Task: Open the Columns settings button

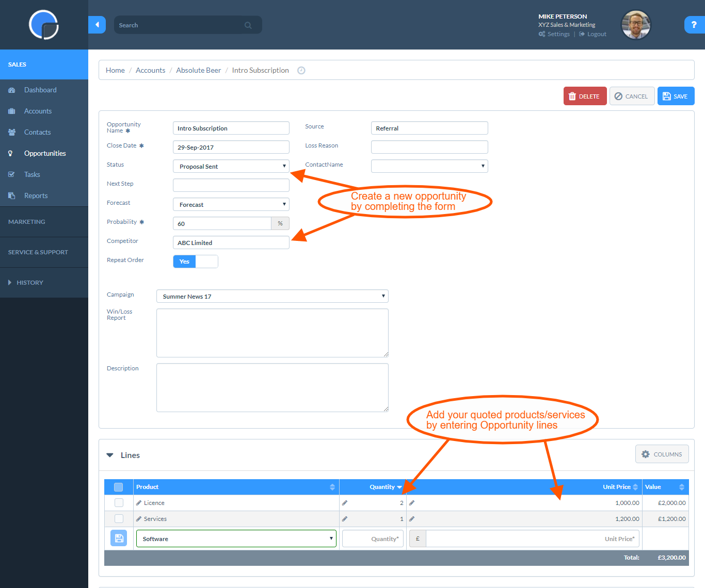Action: [x=662, y=454]
